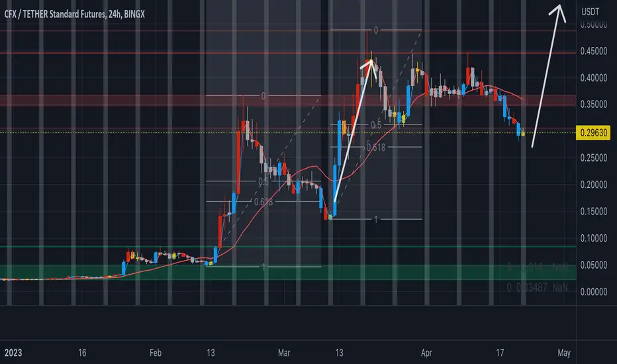
Task: Select the Fibonacci 1 level label near 0.135
Action: click(376, 219)
